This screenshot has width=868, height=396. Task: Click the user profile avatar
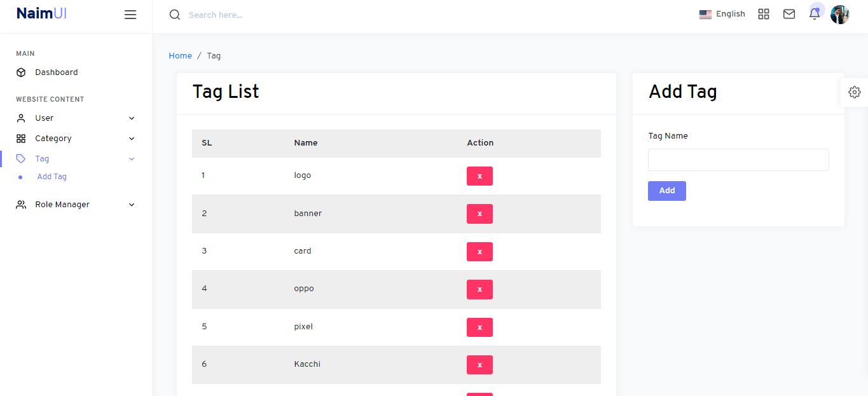click(840, 15)
